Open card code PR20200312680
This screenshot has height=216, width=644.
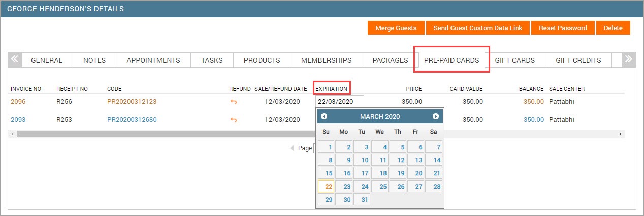132,119
